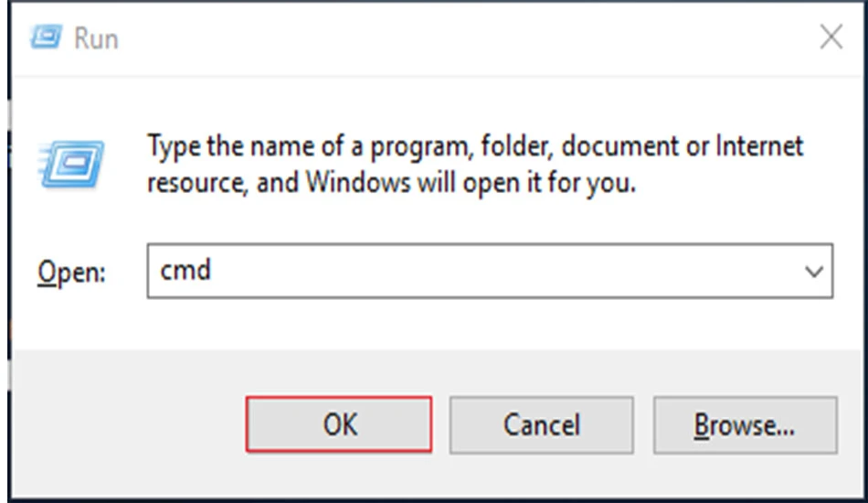Dismiss the dialog with Cancel button

(x=542, y=425)
